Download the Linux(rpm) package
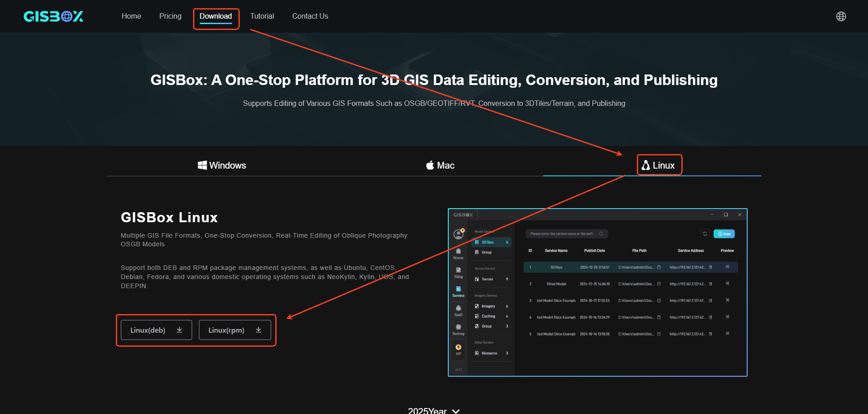Viewport: 868px width, 414px height. (x=235, y=330)
